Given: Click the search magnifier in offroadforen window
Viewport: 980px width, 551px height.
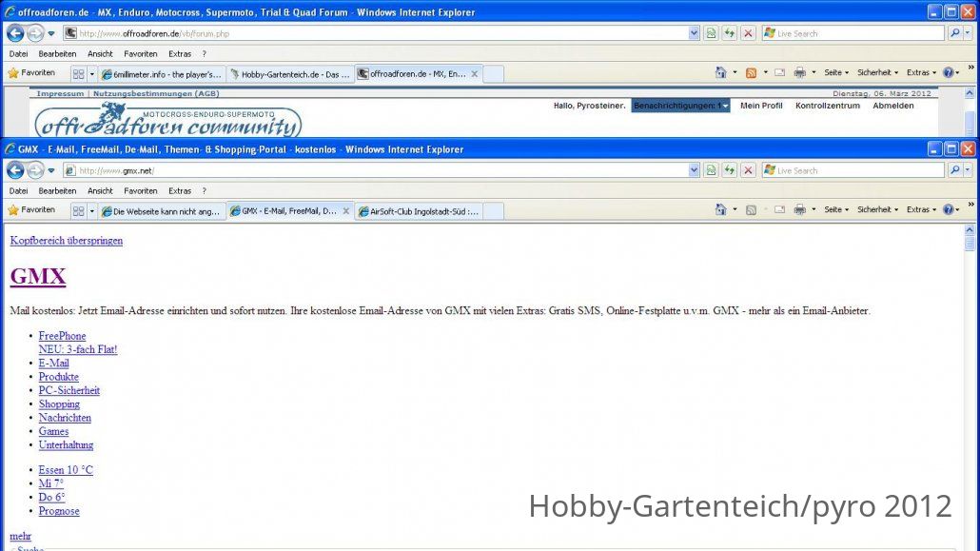Looking at the screenshot, I should 955,33.
